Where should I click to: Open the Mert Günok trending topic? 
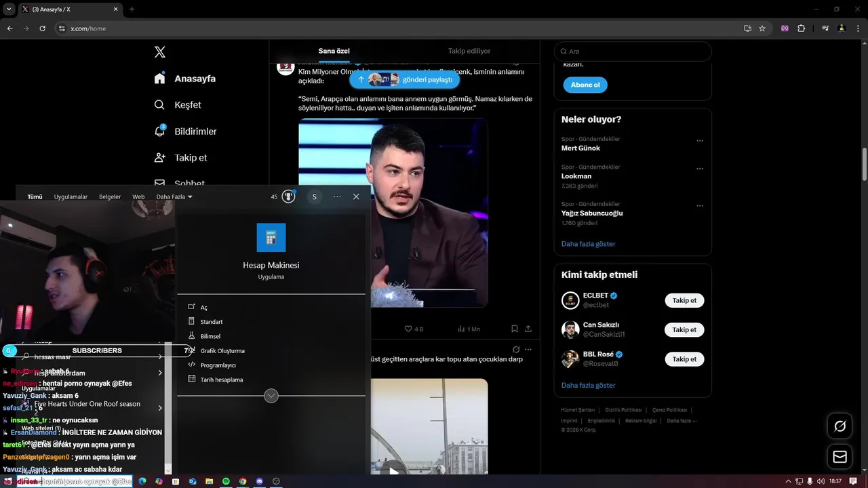point(580,148)
